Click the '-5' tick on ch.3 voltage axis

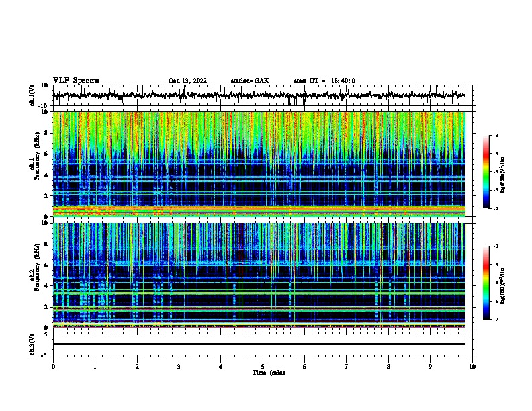point(46,355)
